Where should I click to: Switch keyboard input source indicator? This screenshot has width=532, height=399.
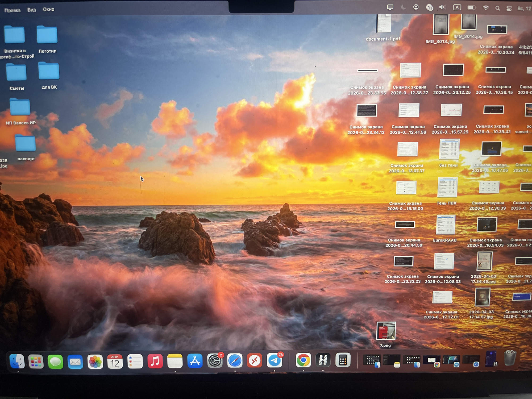coord(457,7)
